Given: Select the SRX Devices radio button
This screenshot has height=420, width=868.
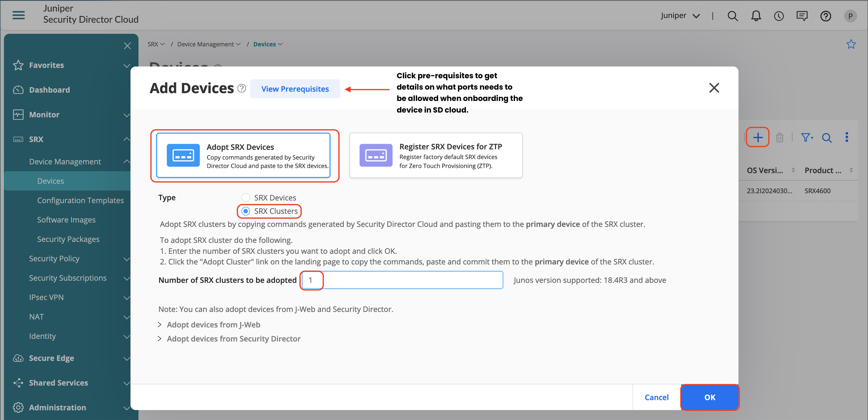Looking at the screenshot, I should point(246,197).
